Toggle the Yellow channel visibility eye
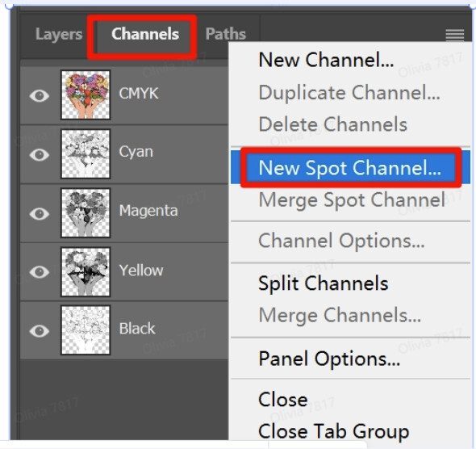Image resolution: width=476 pixels, height=449 pixels. pos(40,272)
